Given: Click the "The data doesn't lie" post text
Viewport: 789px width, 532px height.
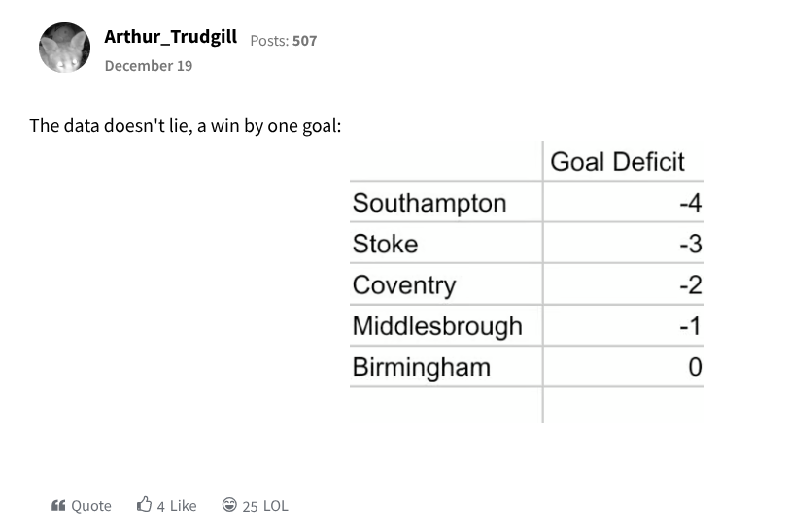Looking at the screenshot, I should (185, 125).
